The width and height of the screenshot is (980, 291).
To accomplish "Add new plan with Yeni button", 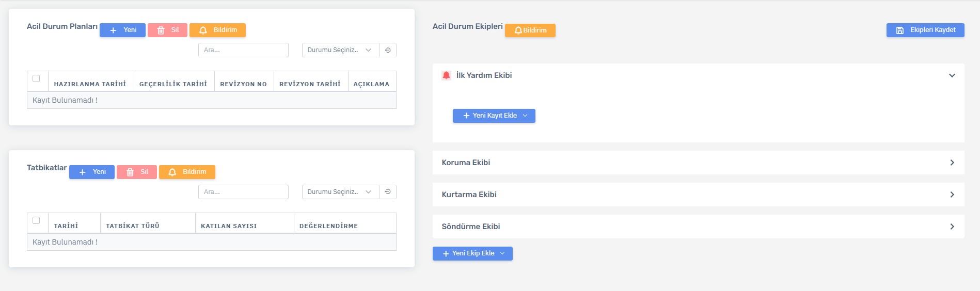I will pyautogui.click(x=122, y=30).
